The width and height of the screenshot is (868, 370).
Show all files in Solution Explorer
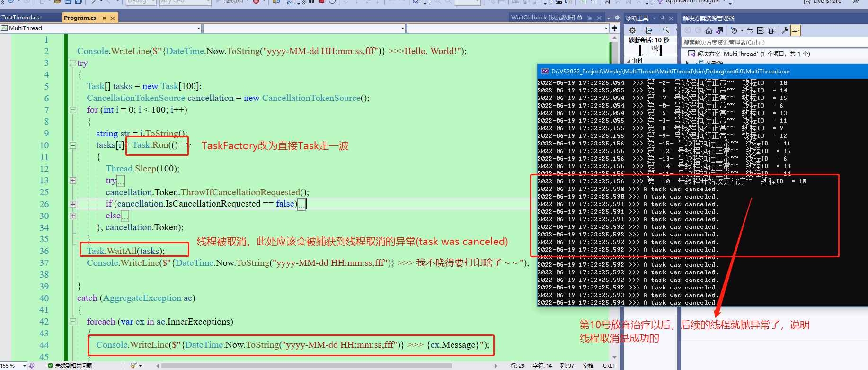(x=771, y=30)
